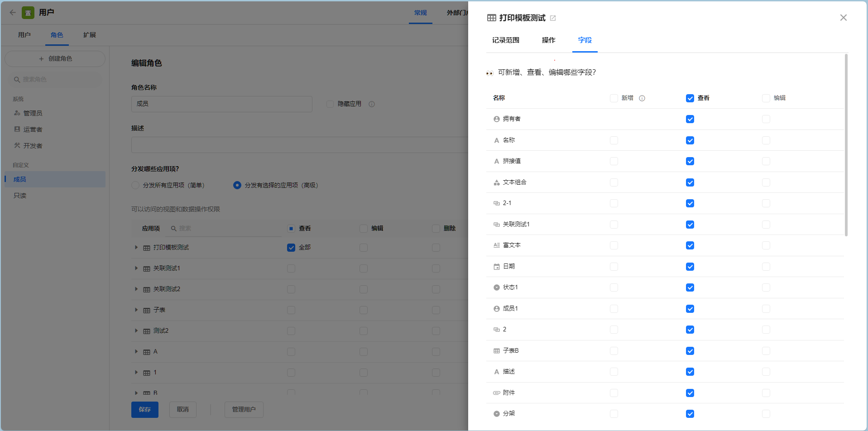The width and height of the screenshot is (868, 431).
Task: Expand the 测试2 app row
Action: tap(136, 330)
